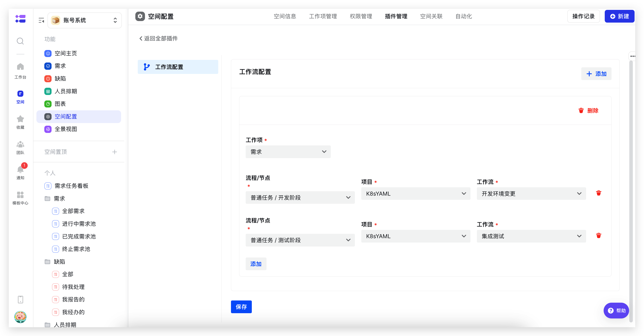The image size is (644, 336).
Task: Expand the 普通任务 / 开发阶段 dropdown
Action: (300, 198)
